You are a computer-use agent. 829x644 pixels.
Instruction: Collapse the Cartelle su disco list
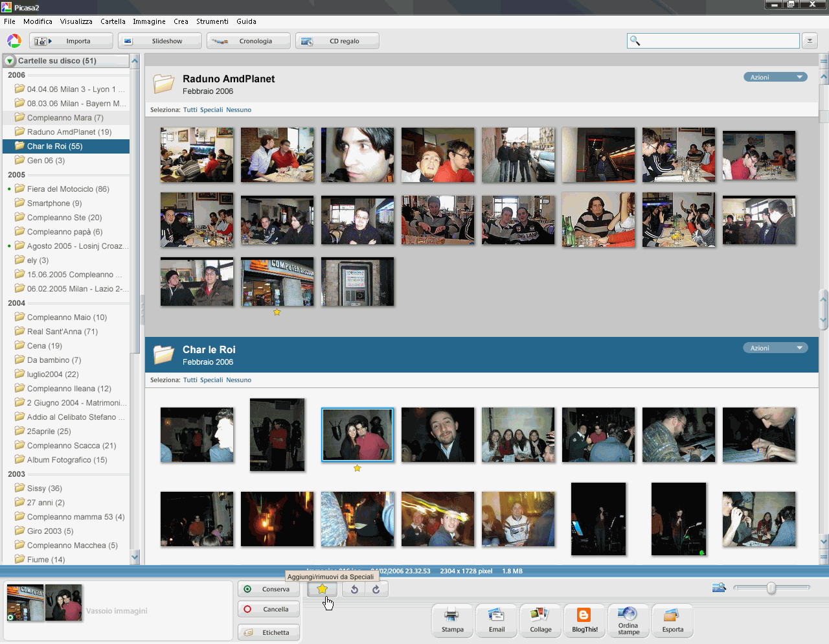point(10,61)
